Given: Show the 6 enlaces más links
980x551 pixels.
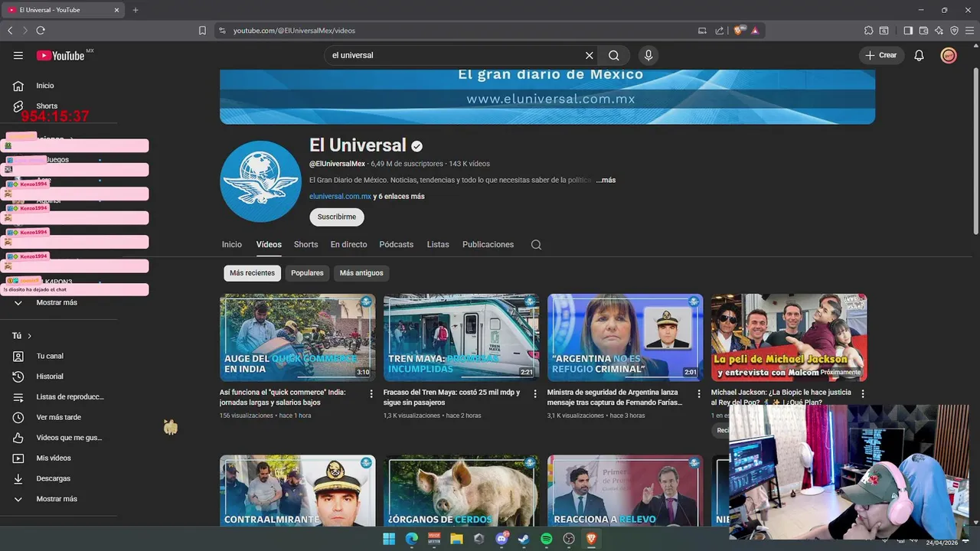Looking at the screenshot, I should (x=398, y=197).
